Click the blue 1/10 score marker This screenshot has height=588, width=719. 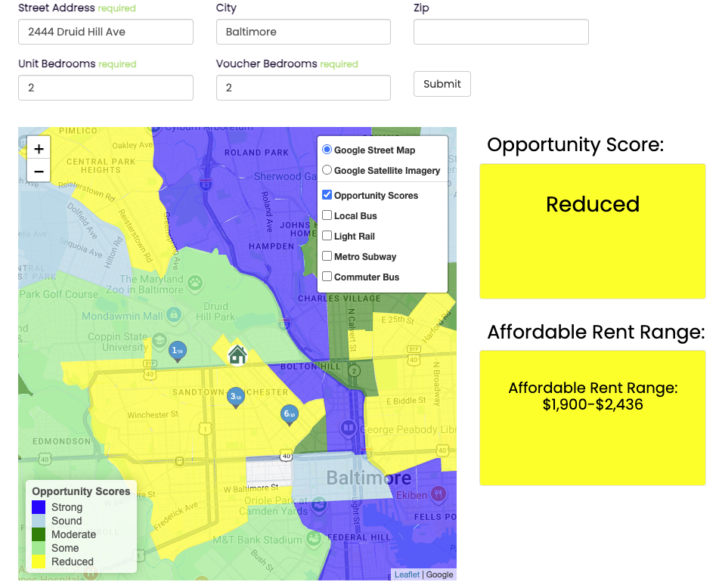178,351
